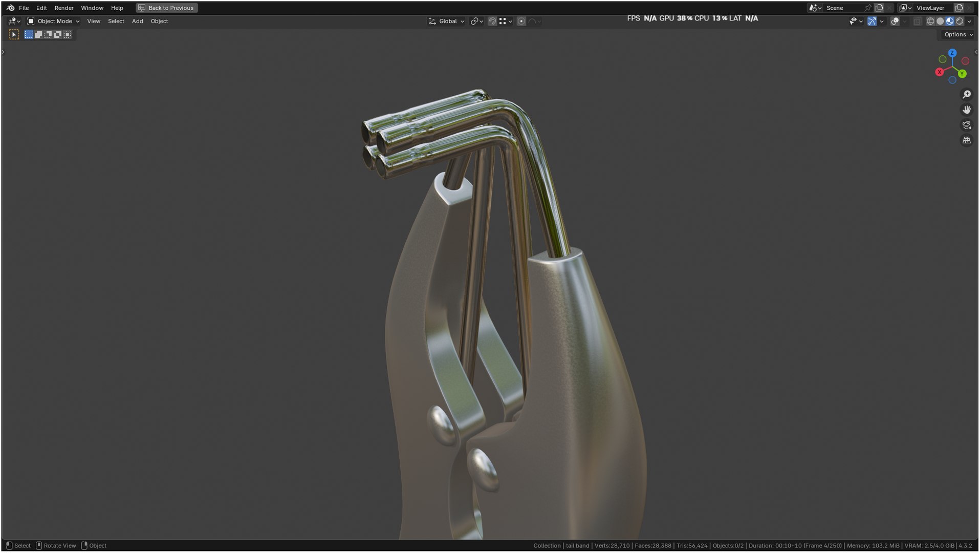The height and width of the screenshot is (553, 980).
Task: Switch to solid shading
Action: pyautogui.click(x=940, y=21)
